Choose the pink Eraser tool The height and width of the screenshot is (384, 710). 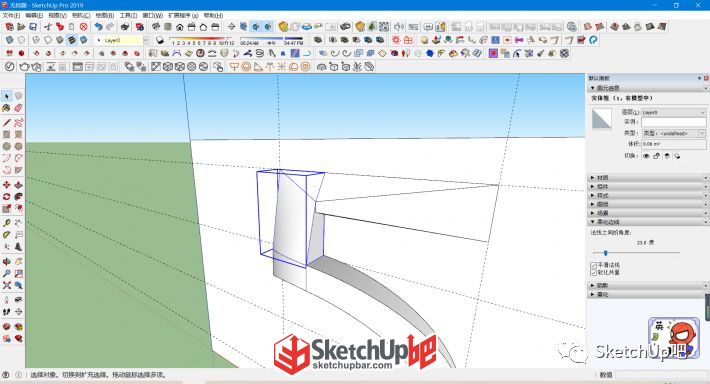pyautogui.click(x=18, y=108)
